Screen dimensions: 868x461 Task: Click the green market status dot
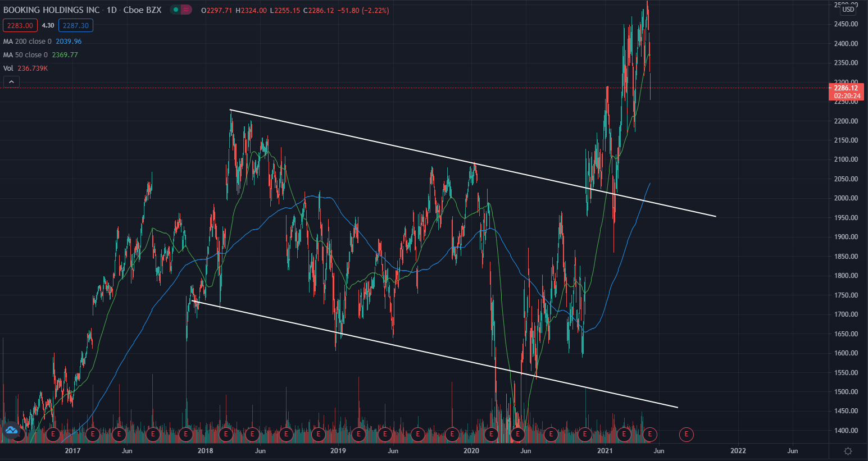[176, 10]
